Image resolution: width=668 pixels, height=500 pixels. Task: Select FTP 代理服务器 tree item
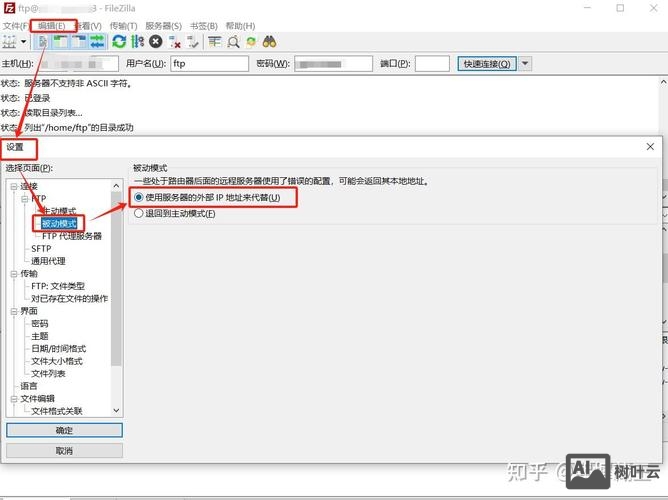[x=72, y=236]
